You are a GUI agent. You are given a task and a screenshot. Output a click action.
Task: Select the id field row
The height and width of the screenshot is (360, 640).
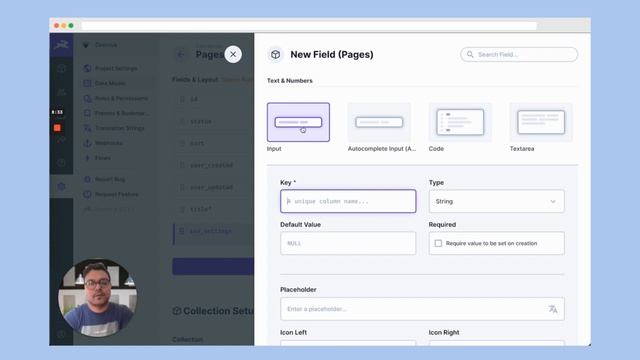[x=213, y=99]
